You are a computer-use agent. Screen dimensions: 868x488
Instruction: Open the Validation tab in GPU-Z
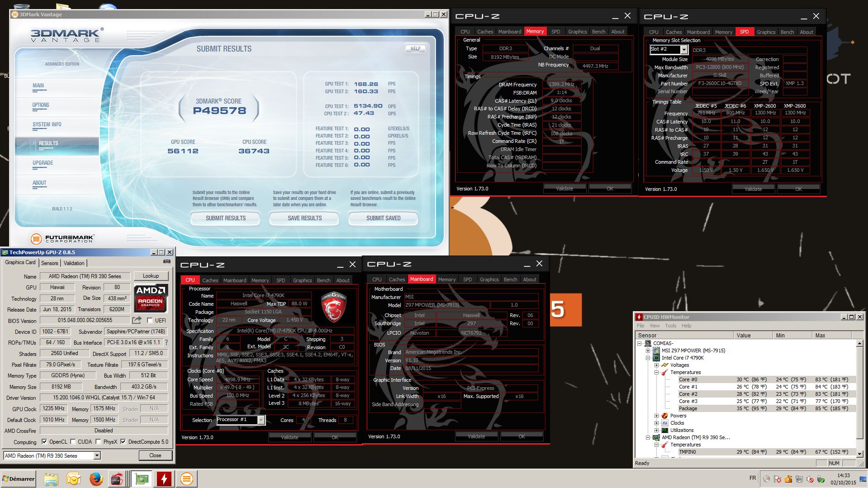(74, 263)
